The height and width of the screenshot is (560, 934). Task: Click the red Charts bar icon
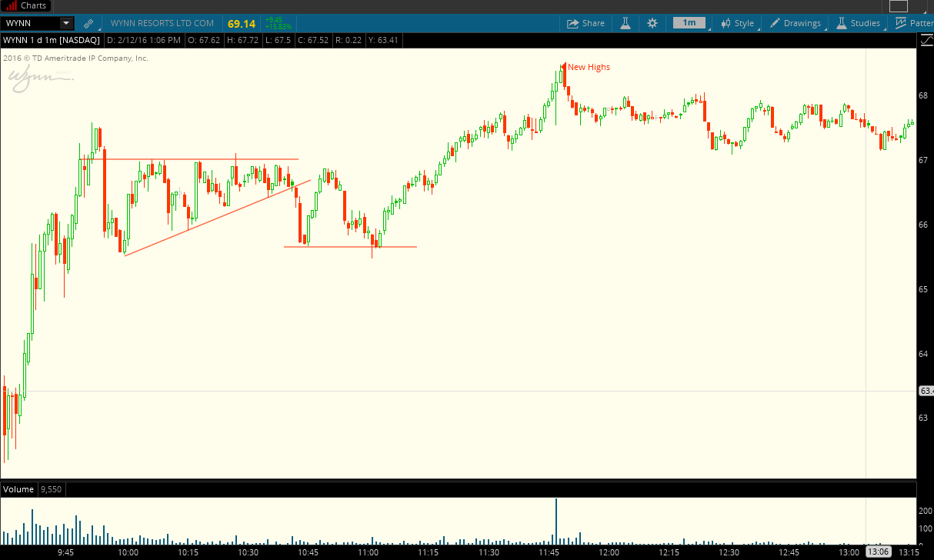coord(12,5)
